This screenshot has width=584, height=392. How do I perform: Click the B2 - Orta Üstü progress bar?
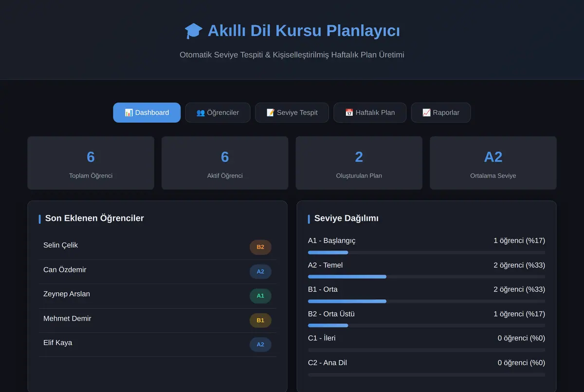426,325
